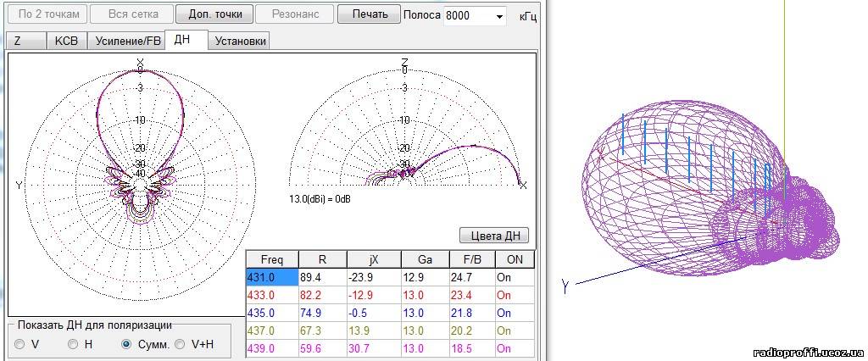Click the 'По 2 точкам' button
The height and width of the screenshot is (361, 868).
pyautogui.click(x=48, y=14)
